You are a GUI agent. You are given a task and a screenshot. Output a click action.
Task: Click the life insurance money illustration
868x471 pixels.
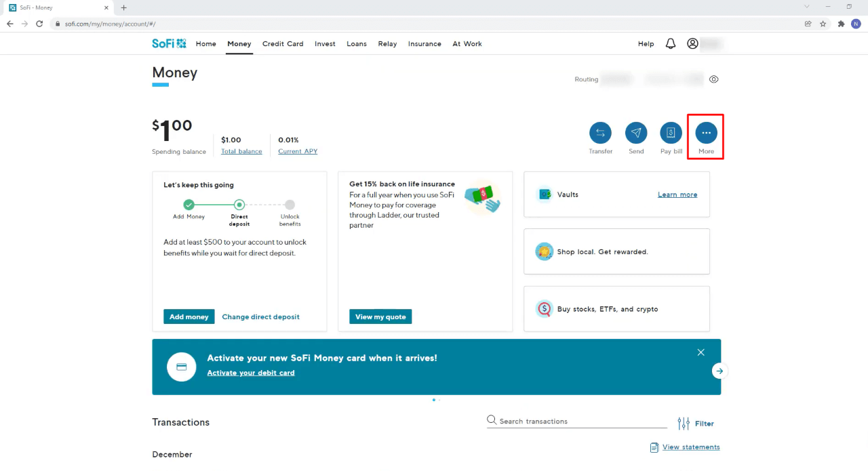(x=482, y=198)
